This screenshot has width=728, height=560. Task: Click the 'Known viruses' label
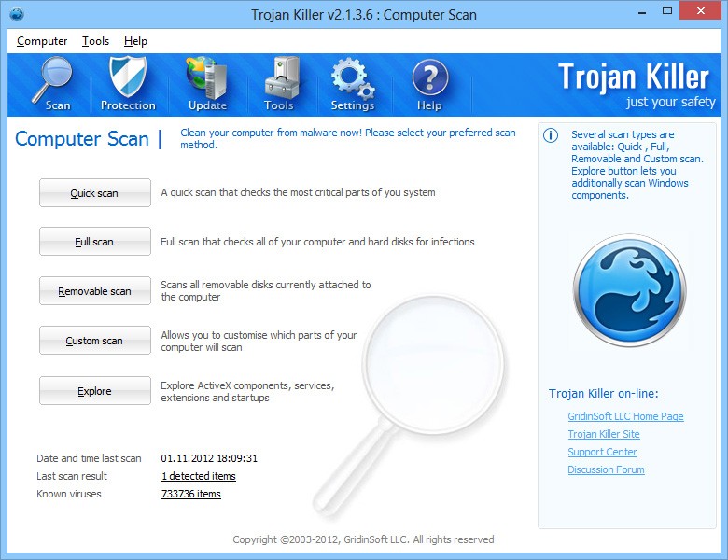[69, 494]
